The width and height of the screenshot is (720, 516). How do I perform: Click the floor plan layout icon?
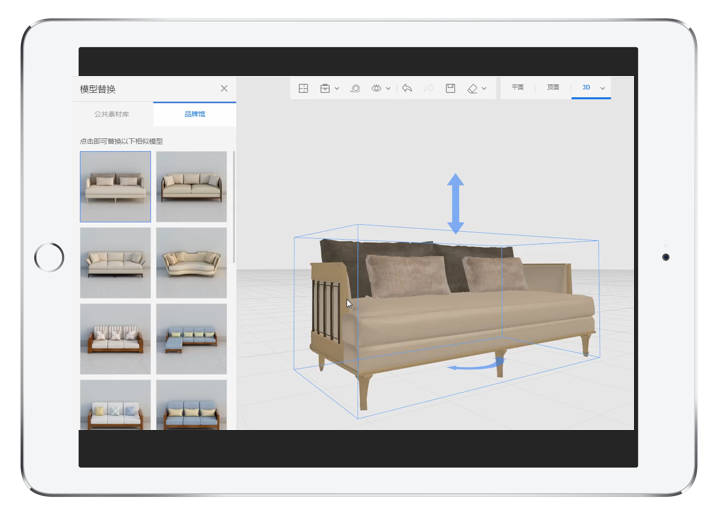click(304, 88)
